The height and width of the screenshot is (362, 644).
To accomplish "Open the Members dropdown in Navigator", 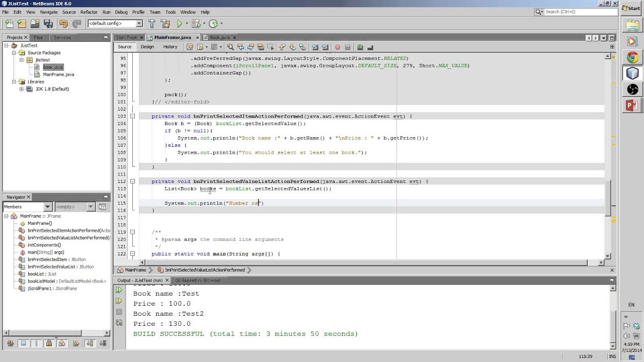I will point(28,207).
